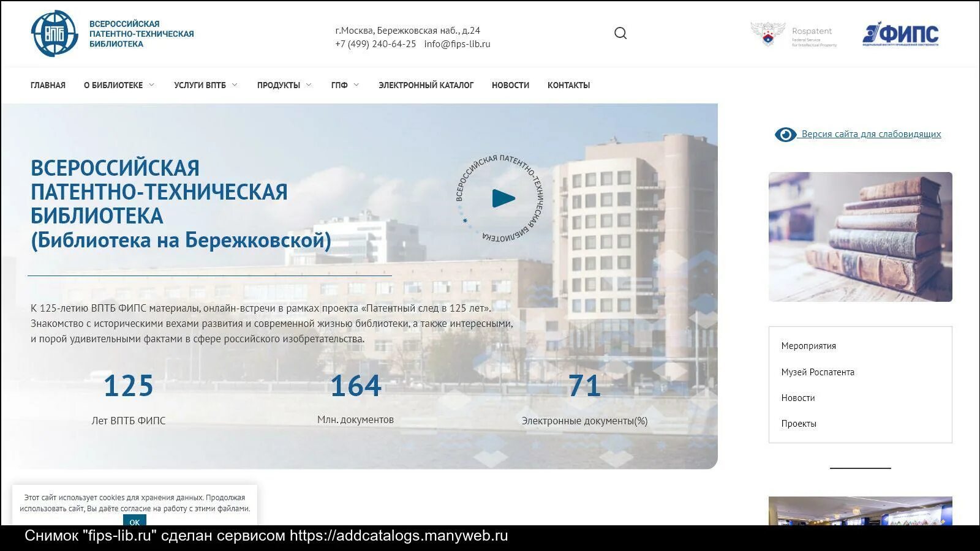Click the cookie notice text

[x=135, y=503]
